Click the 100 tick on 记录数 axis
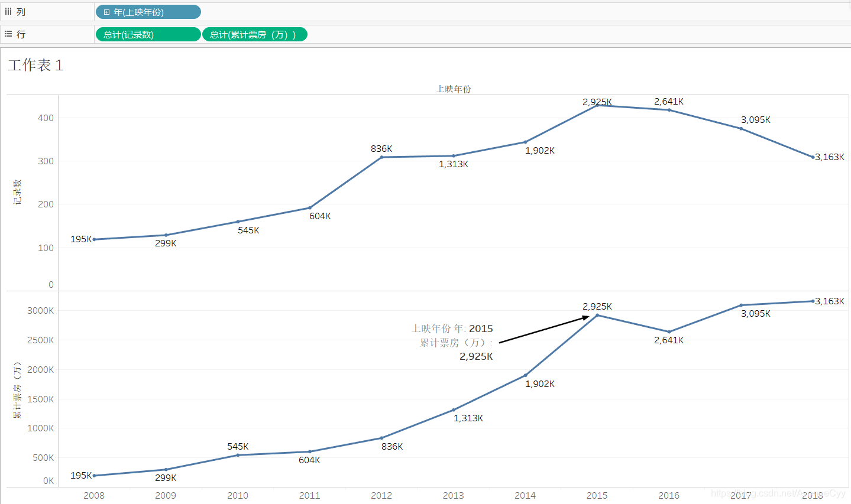Screen dimensions: 851x504 (x=46, y=248)
